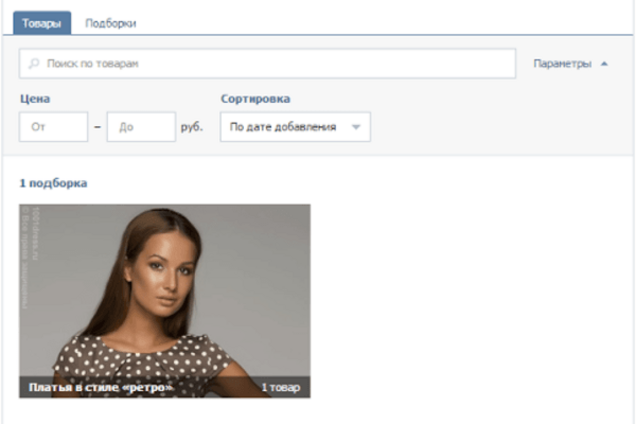The height and width of the screenshot is (424, 636).
Task: Click the Платья в стиле «ретро» caption
Action: (101, 386)
